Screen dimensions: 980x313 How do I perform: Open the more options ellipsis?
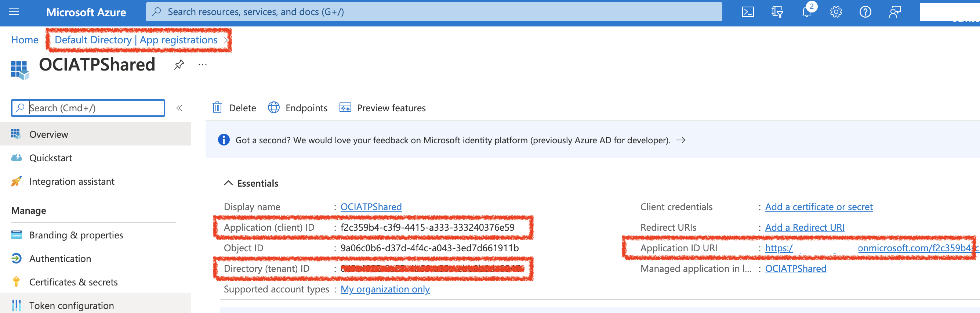tap(202, 65)
